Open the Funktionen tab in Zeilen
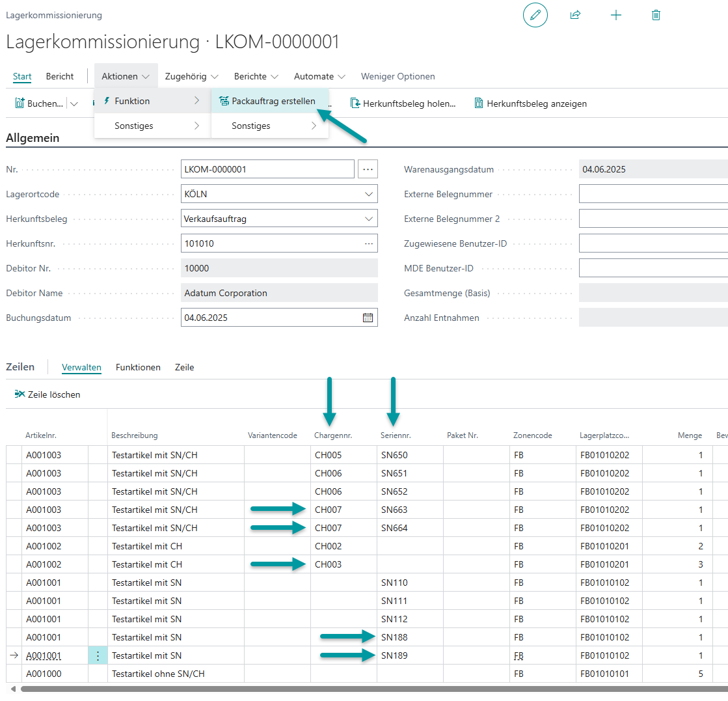Viewport: 728px width, 701px height. [x=138, y=367]
